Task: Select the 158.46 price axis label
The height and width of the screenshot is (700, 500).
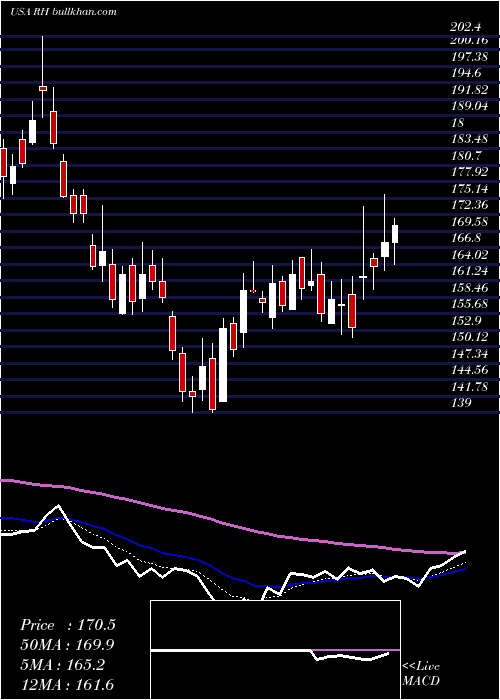Action: (468, 288)
